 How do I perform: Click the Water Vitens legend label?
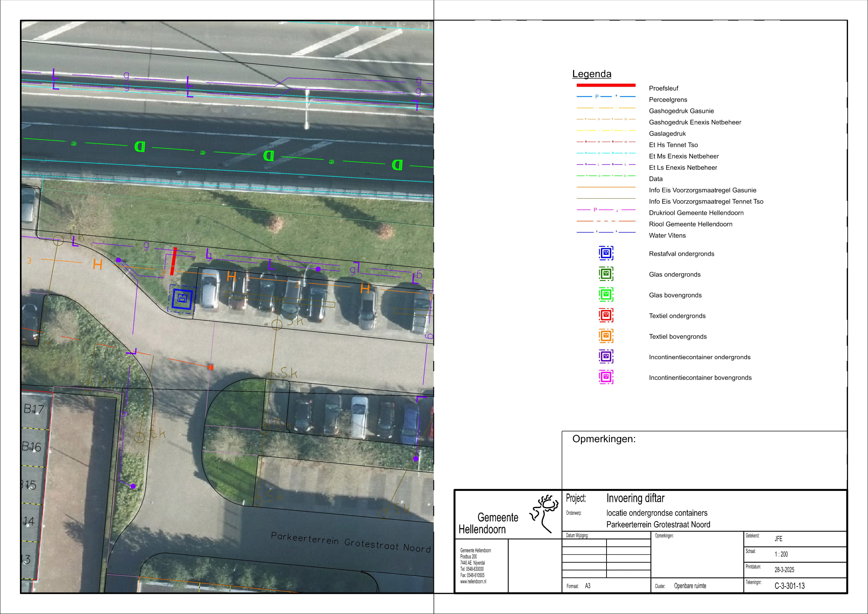click(667, 235)
